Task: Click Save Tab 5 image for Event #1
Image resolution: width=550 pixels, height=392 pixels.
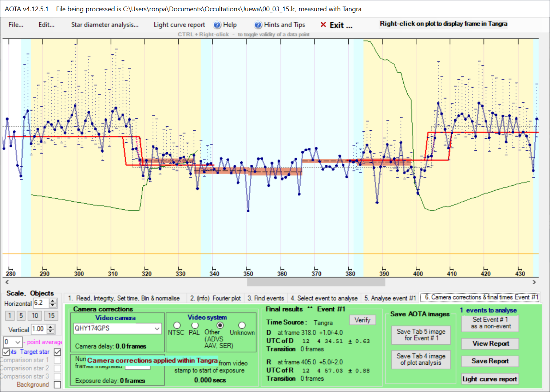Action: 421,335
